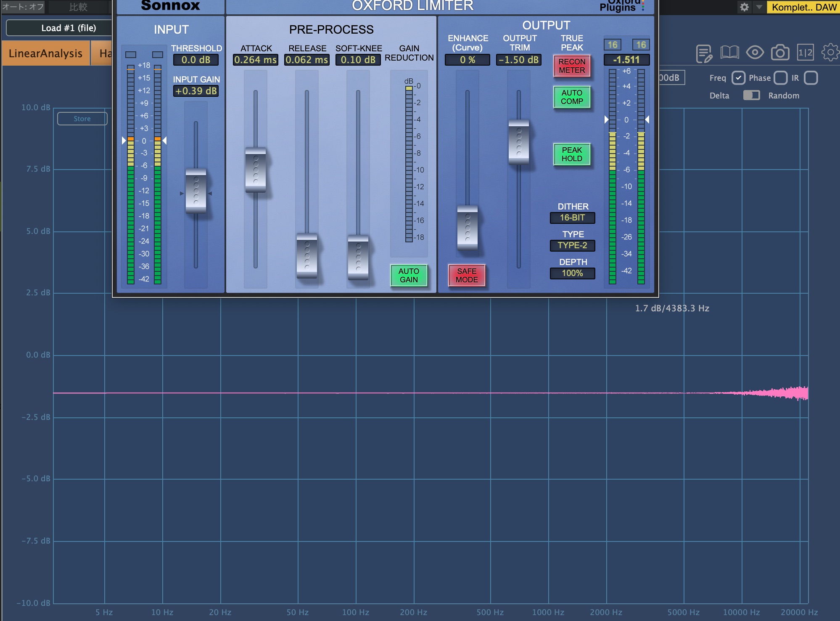Enable the IR checkbox
Screen dimensions: 840x621
(811, 78)
